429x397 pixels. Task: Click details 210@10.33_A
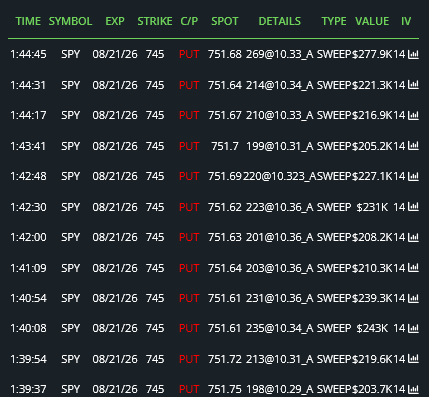coord(280,115)
